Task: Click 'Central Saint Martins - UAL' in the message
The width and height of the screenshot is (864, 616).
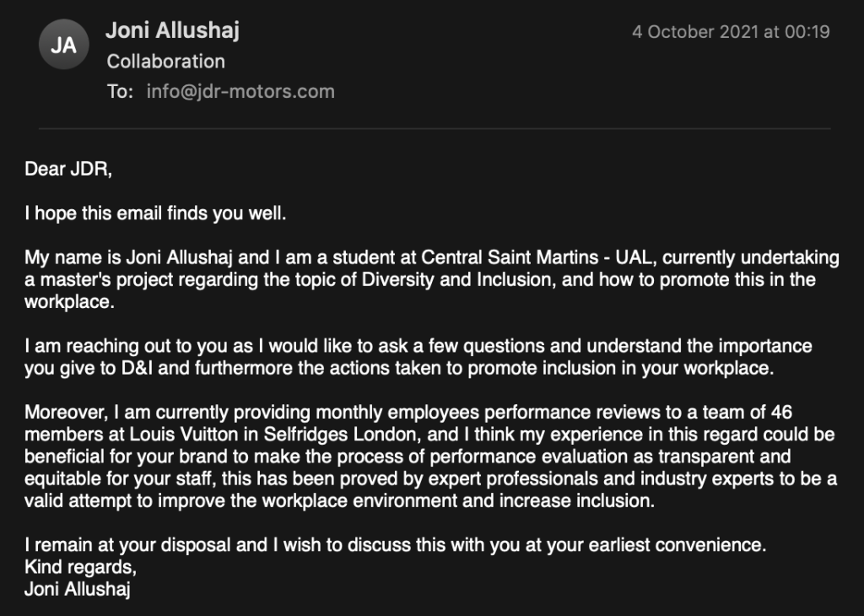Action: (538, 257)
